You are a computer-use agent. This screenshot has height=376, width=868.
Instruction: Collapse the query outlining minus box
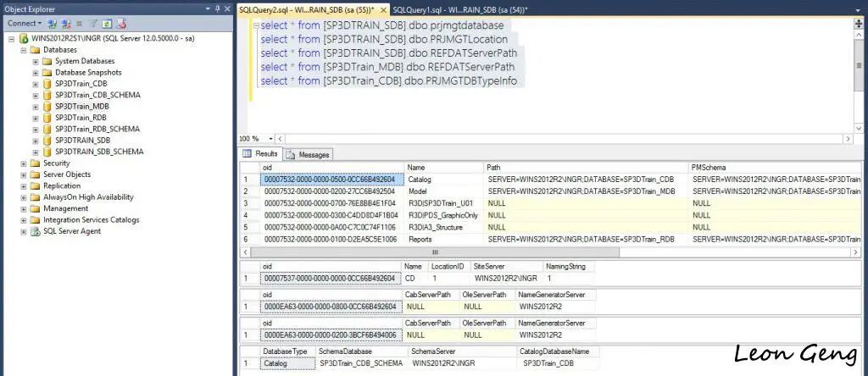click(256, 26)
